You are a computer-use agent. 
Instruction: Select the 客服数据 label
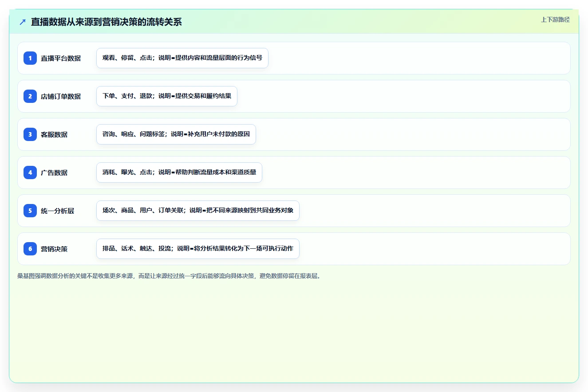pyautogui.click(x=54, y=134)
